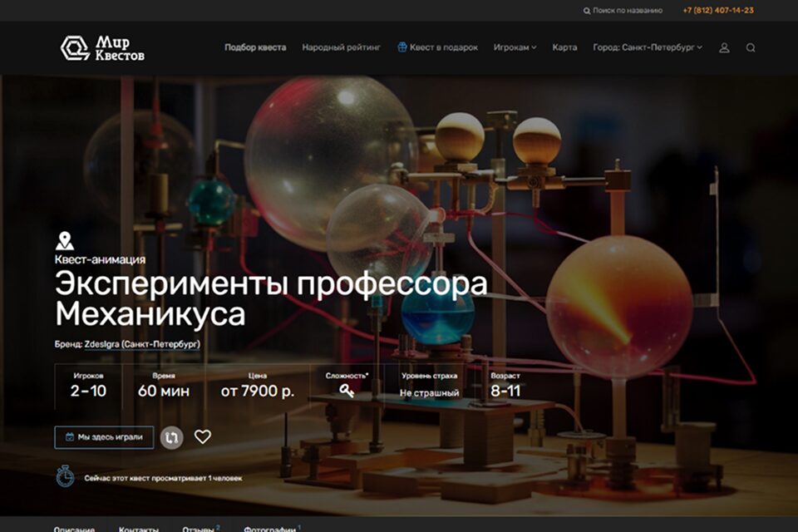Screen dimensions: 798x532
Task: Open the Город: Санкт-Петербург city selector
Action: coord(647,47)
